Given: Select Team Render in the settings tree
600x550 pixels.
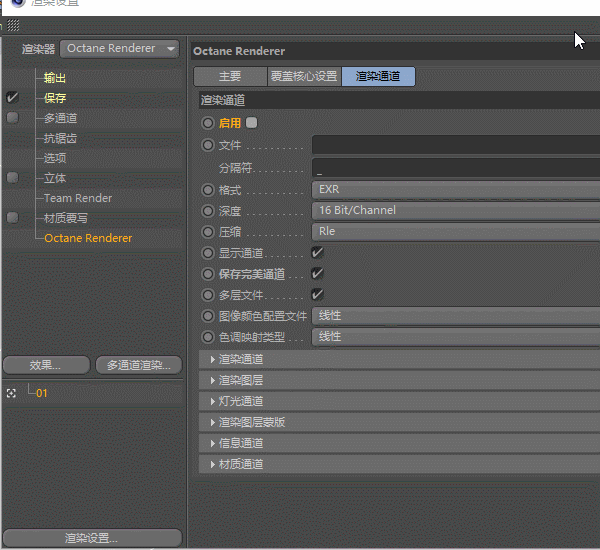Looking at the screenshot, I should pyautogui.click(x=78, y=198).
